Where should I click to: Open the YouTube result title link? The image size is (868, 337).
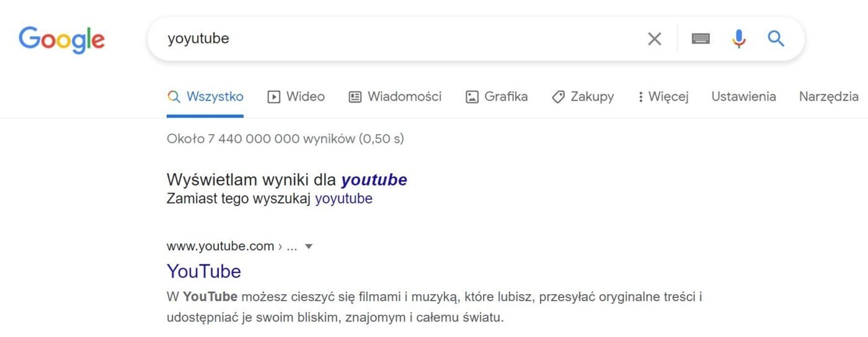click(x=204, y=271)
